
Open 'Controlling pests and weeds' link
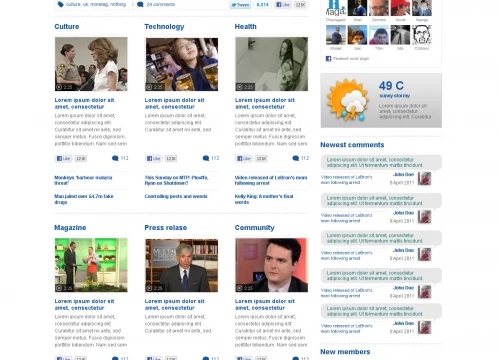pos(176,196)
